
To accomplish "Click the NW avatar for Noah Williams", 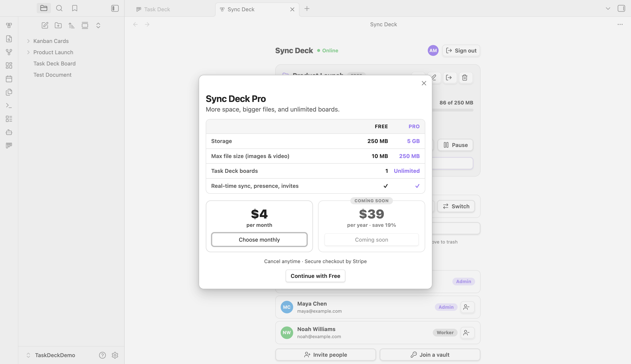I will click(x=287, y=333).
